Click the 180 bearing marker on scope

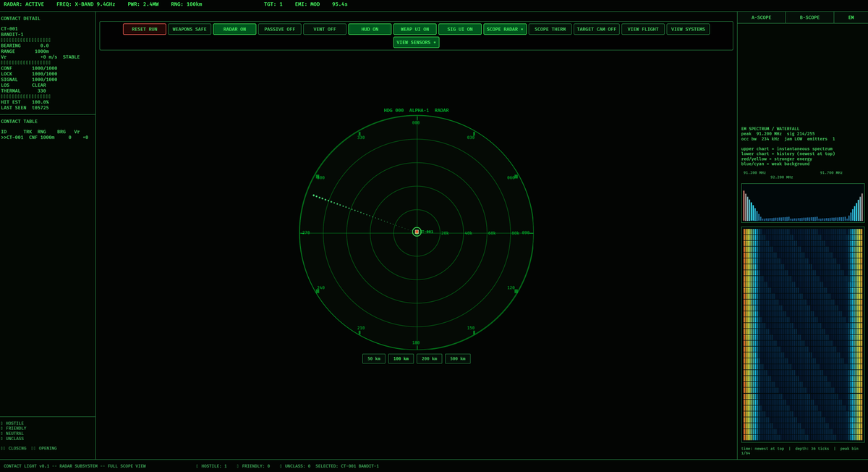[x=416, y=343]
